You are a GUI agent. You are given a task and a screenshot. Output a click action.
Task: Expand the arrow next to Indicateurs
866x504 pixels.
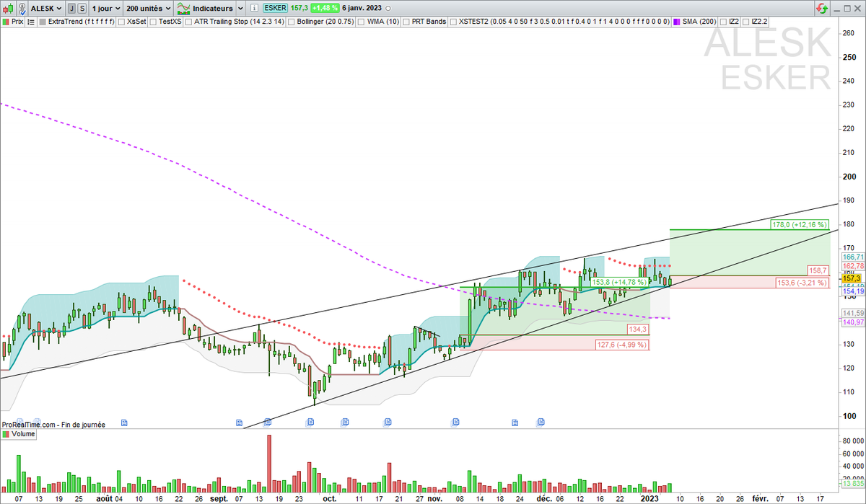tap(240, 9)
